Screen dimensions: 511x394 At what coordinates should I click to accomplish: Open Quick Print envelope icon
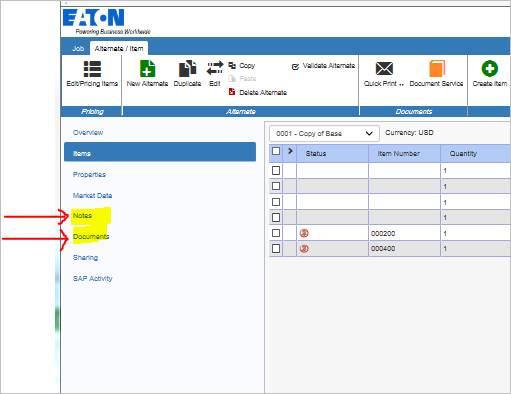[x=384, y=69]
